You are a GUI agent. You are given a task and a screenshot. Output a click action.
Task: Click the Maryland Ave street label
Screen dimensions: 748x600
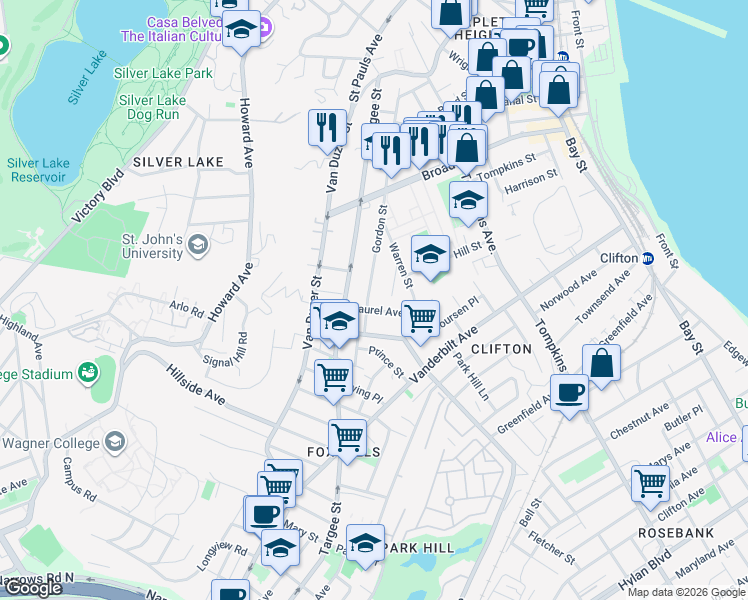(x=705, y=559)
